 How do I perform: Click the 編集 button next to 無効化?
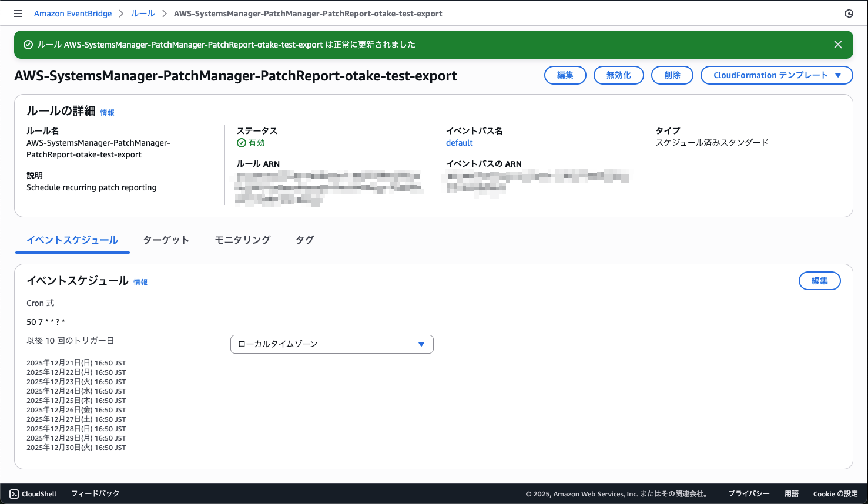pyautogui.click(x=565, y=75)
